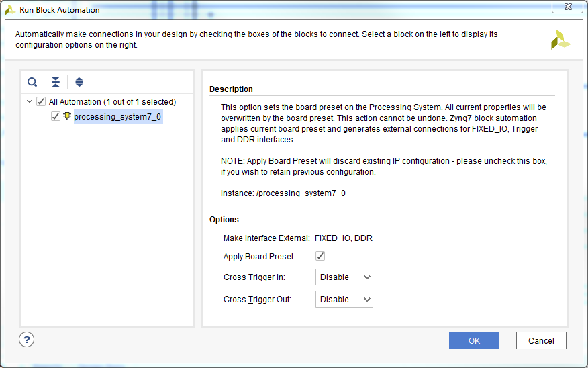The image size is (588, 368).
Task: Select the All Automation tree entry
Action: (112, 101)
